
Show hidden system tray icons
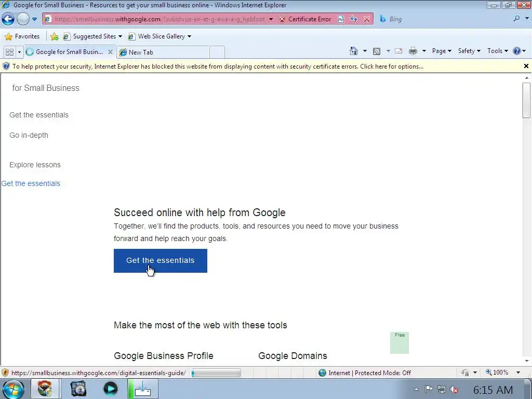416,390
